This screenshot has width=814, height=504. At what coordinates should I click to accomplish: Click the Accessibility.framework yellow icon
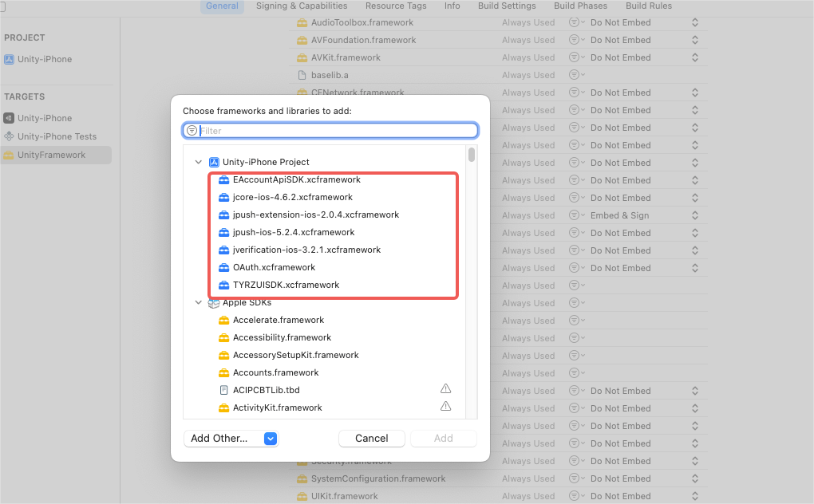pyautogui.click(x=223, y=338)
